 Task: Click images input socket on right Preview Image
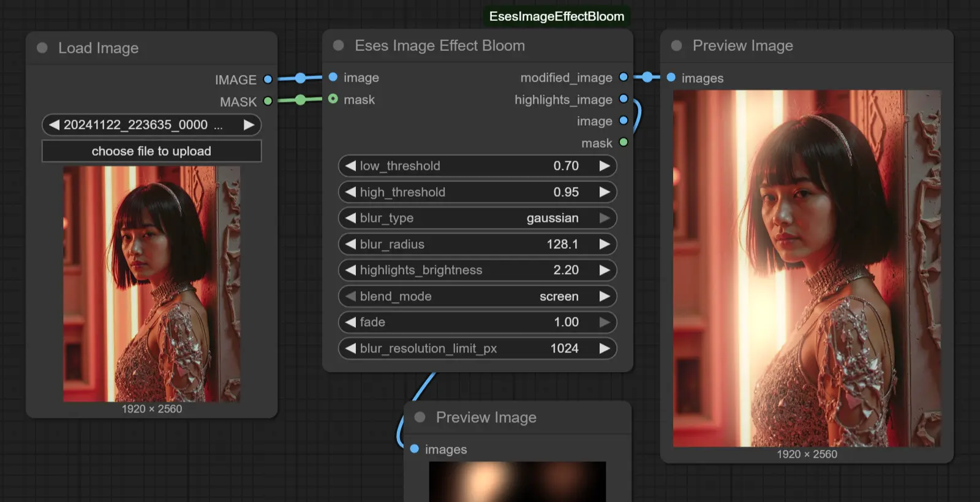671,77
